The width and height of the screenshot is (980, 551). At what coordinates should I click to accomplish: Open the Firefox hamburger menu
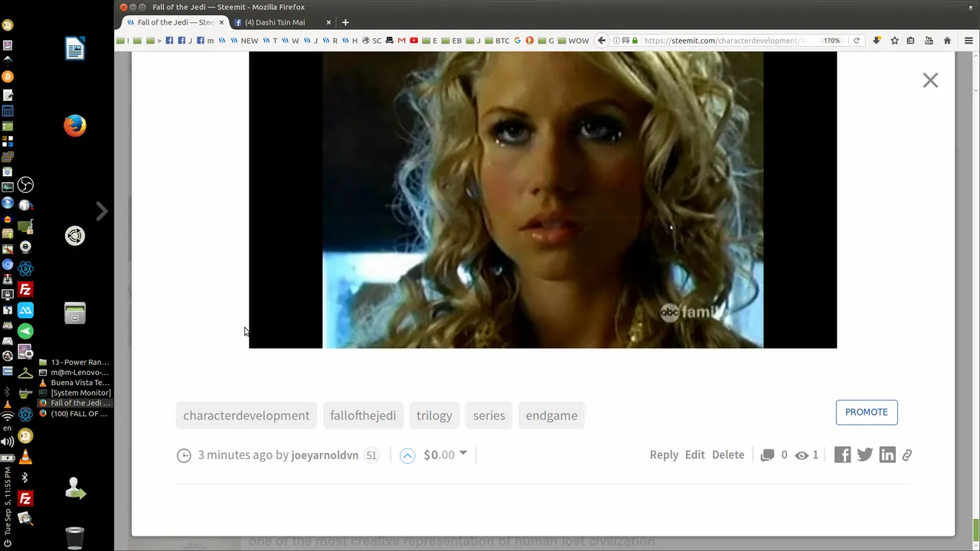(969, 41)
